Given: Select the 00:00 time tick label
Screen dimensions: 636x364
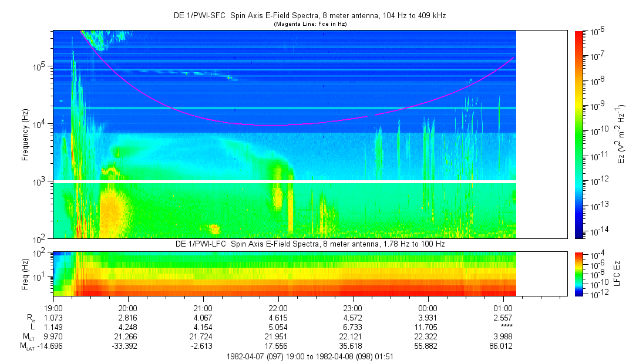Looking at the screenshot, I should (x=428, y=308).
